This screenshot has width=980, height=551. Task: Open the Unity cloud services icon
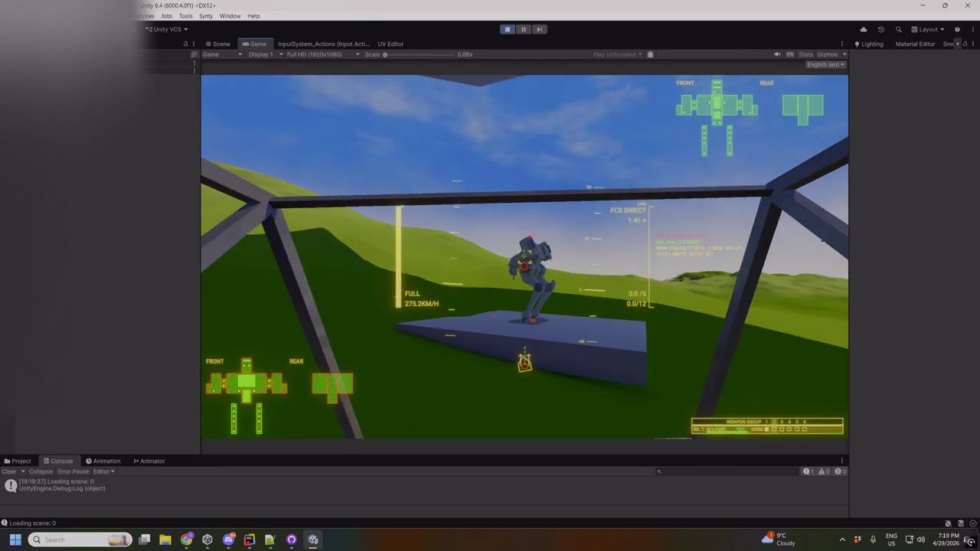[864, 29]
